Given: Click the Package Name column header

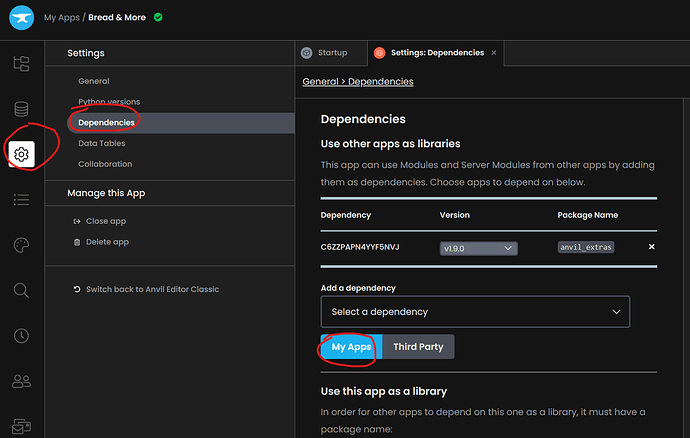Looking at the screenshot, I should tap(588, 215).
